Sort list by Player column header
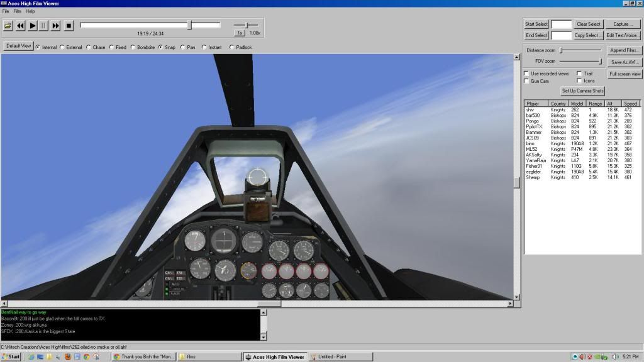Screen dimensions: 644x362 click(x=536, y=104)
